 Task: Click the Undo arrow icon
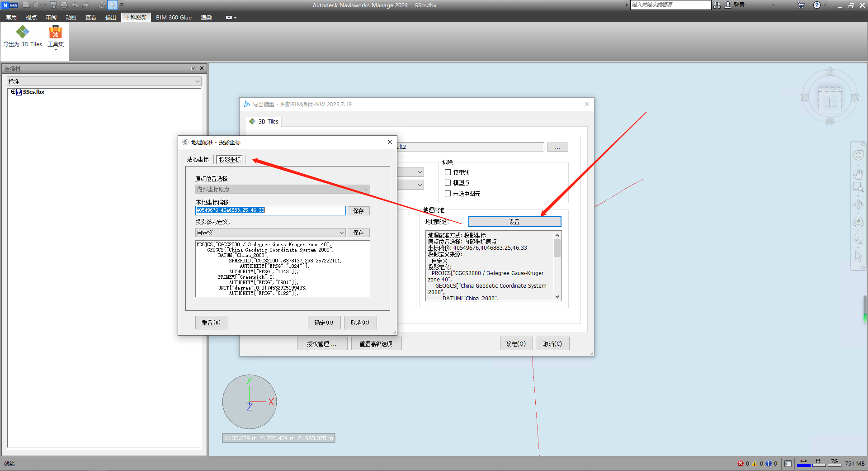tap(75, 5)
